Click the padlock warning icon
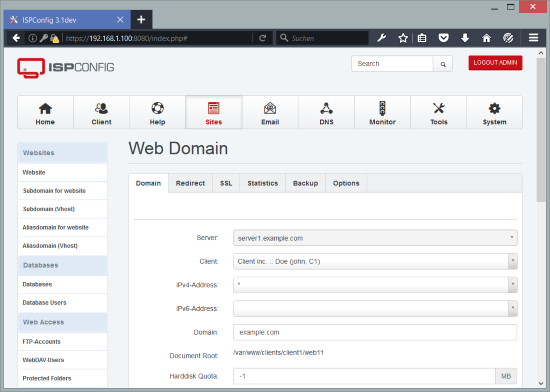Viewport: 550px width, 392px height. (x=54, y=38)
